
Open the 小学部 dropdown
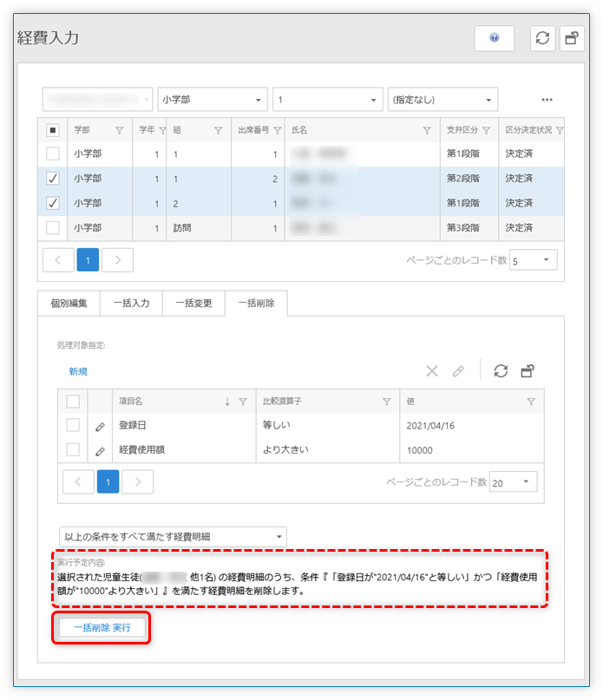tap(213, 100)
